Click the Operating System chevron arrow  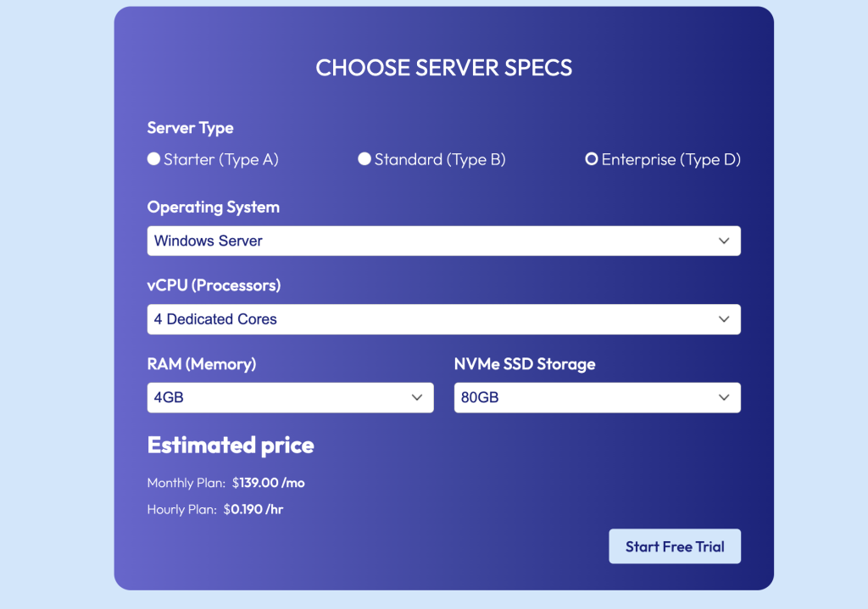725,241
